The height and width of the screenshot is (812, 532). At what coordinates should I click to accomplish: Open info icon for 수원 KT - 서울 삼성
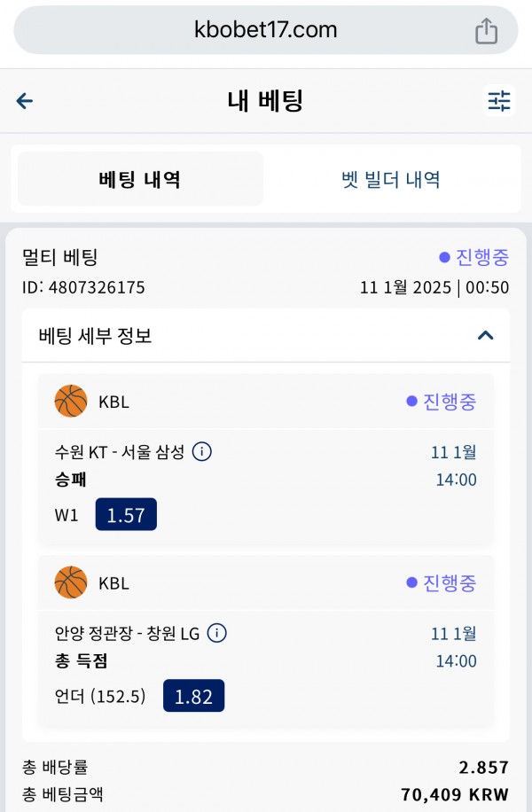coord(202,451)
